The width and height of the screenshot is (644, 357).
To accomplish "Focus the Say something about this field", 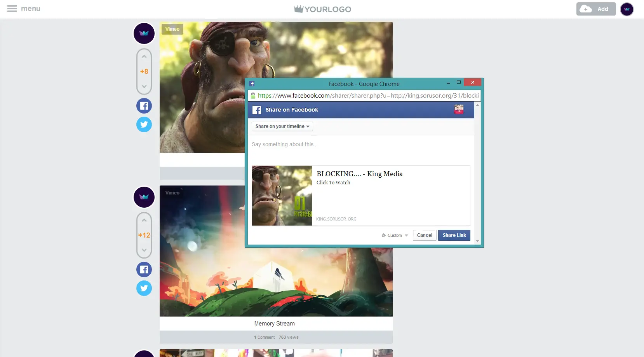I will click(x=361, y=150).
